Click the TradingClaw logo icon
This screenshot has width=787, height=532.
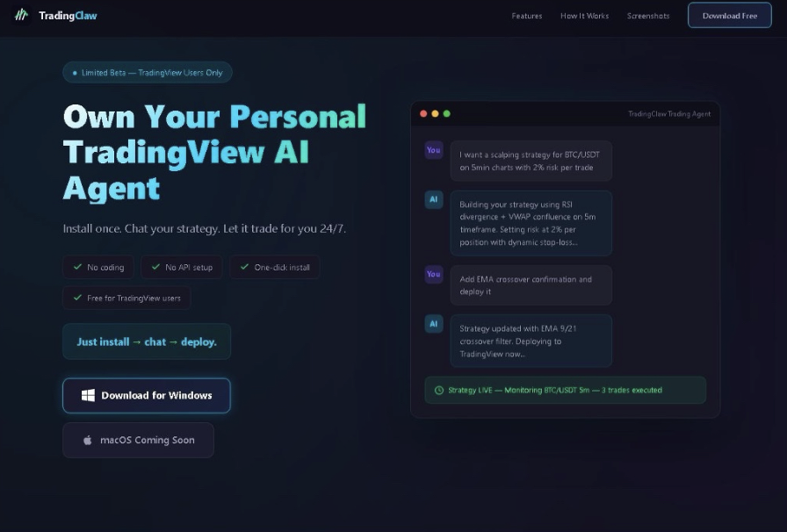pyautogui.click(x=21, y=15)
